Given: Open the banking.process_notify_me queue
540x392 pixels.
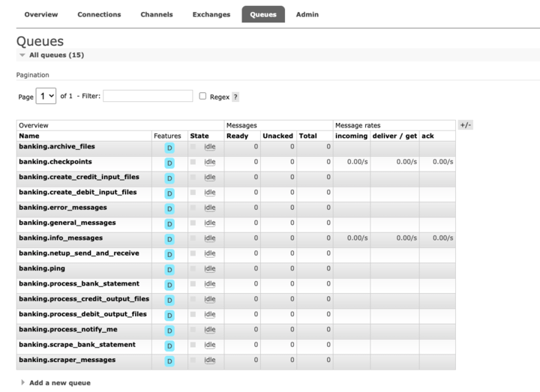Looking at the screenshot, I should click(x=68, y=329).
